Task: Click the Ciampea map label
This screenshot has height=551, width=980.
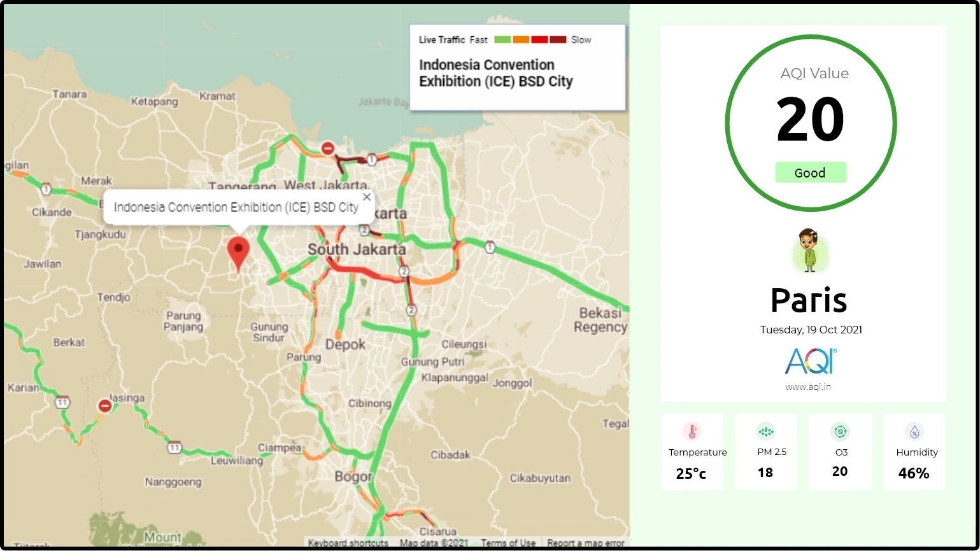Action: click(280, 448)
